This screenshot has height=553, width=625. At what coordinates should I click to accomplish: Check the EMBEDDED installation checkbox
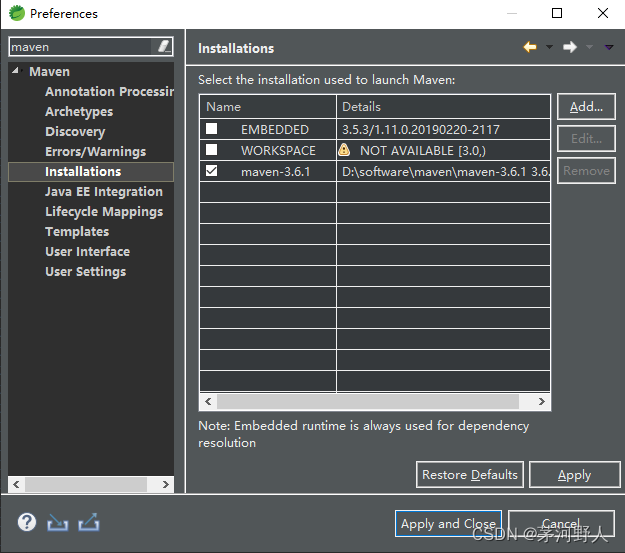(x=211, y=128)
